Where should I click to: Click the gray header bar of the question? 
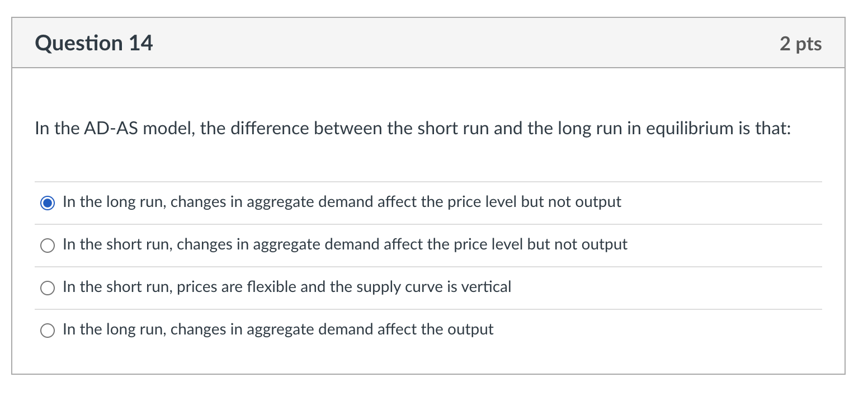(428, 43)
